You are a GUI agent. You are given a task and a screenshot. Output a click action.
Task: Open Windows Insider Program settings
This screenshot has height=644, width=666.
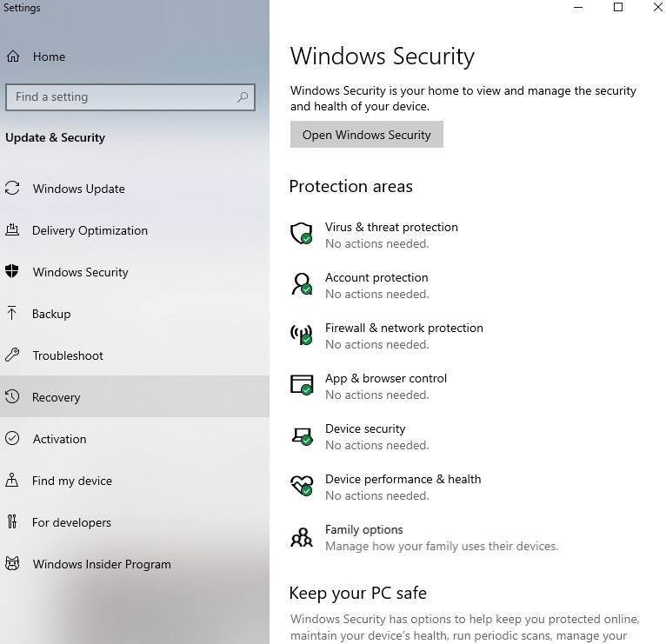(135, 564)
